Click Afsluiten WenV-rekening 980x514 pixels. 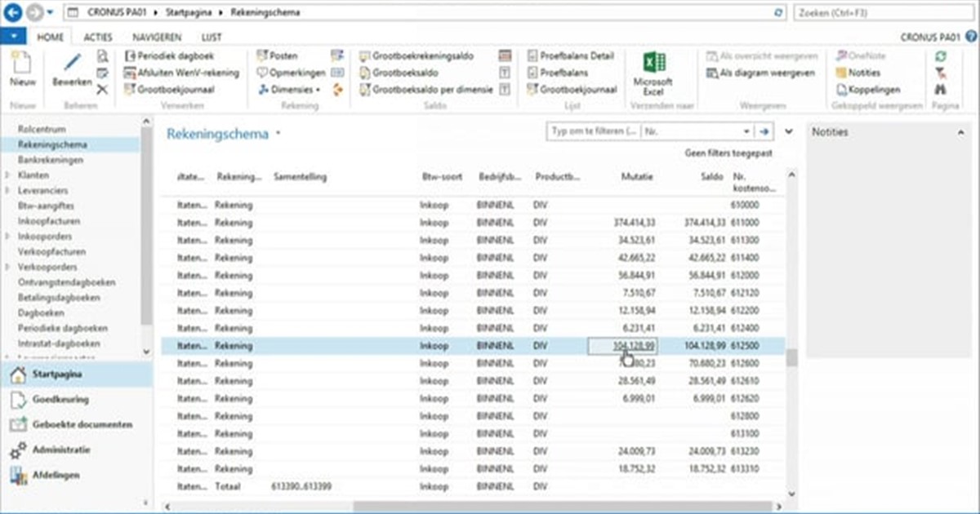(182, 73)
